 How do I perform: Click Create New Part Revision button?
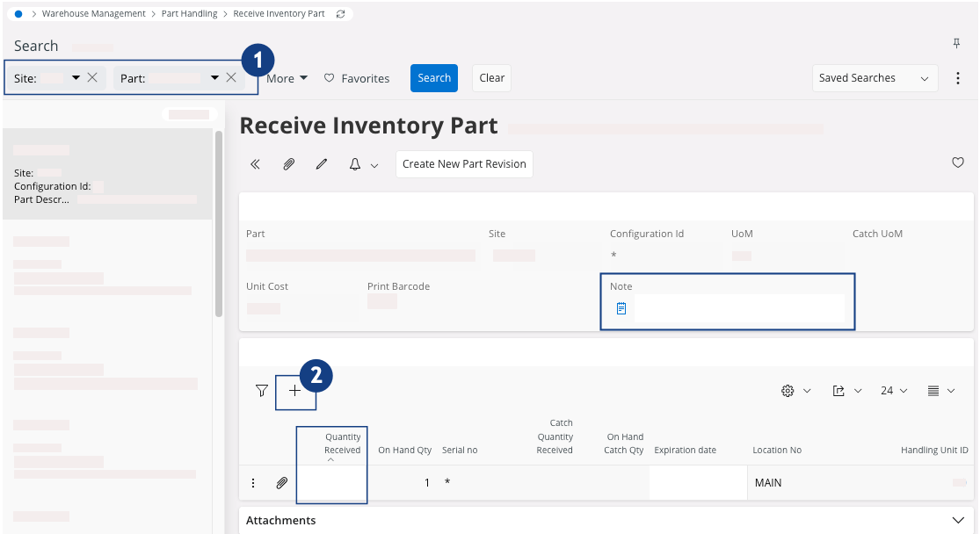pyautogui.click(x=464, y=164)
